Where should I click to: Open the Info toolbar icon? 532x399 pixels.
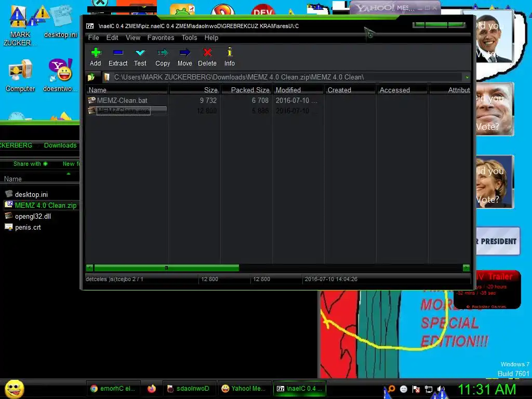[x=229, y=57]
